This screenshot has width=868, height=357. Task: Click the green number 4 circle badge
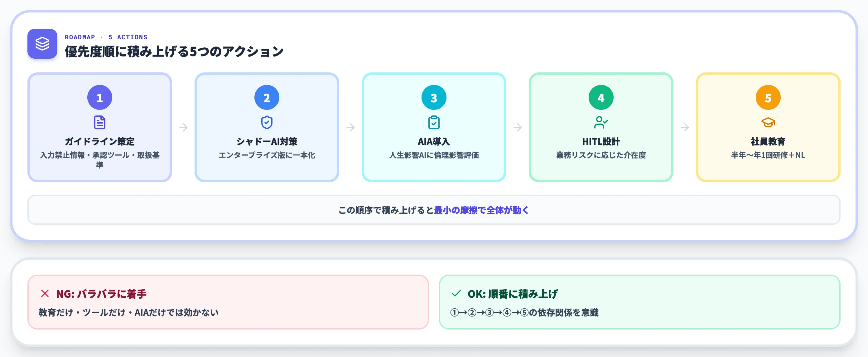(x=601, y=97)
